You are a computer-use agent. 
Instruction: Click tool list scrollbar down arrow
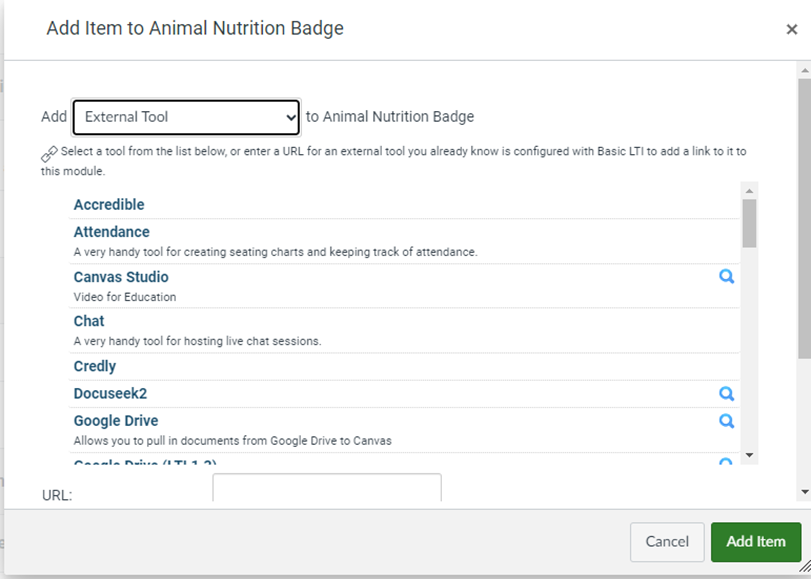point(749,455)
